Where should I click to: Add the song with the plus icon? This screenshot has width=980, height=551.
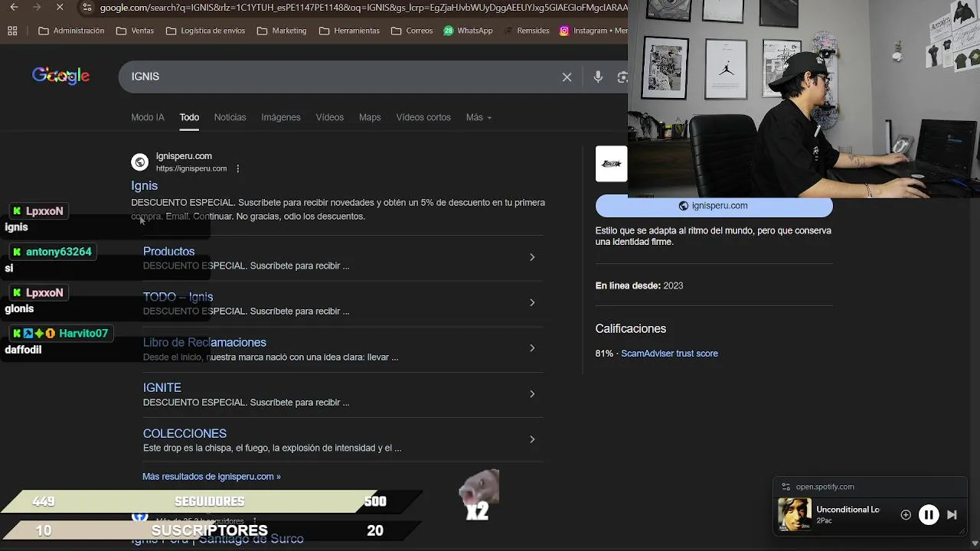coord(906,515)
